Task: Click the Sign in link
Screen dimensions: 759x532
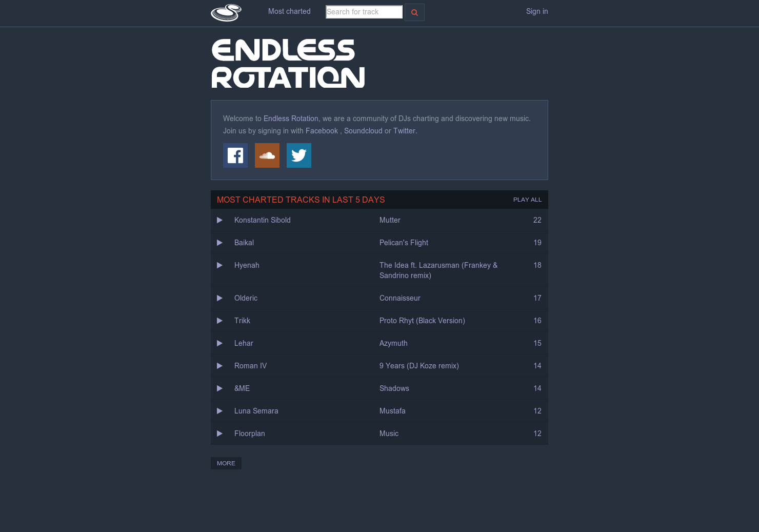Action: point(537,11)
